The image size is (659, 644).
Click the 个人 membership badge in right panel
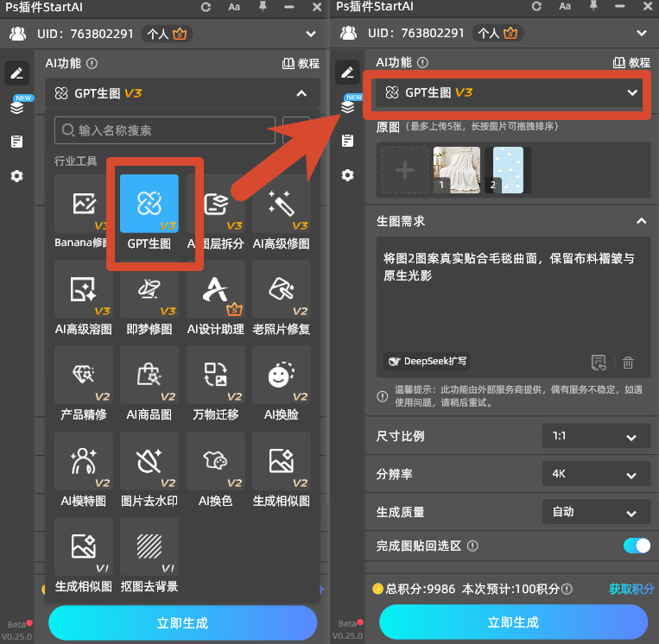(497, 33)
